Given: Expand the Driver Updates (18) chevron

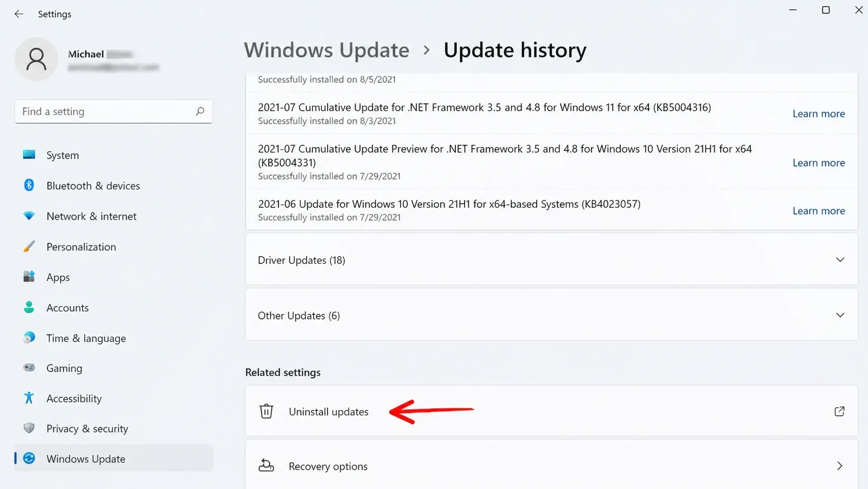Looking at the screenshot, I should tap(840, 260).
